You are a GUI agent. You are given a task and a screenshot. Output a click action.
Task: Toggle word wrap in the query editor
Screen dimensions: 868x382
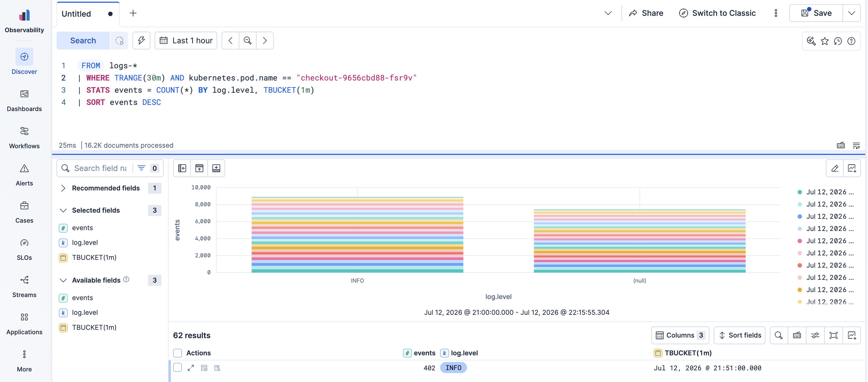856,145
